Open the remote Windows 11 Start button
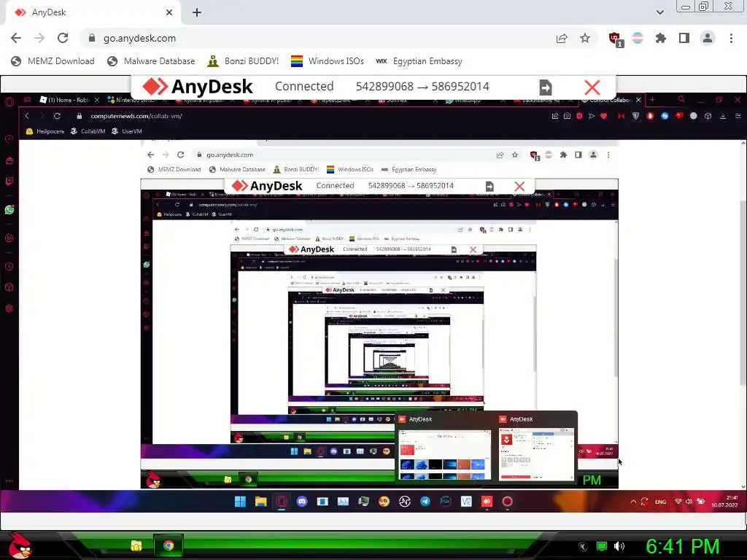747x560 pixels. (x=240, y=501)
